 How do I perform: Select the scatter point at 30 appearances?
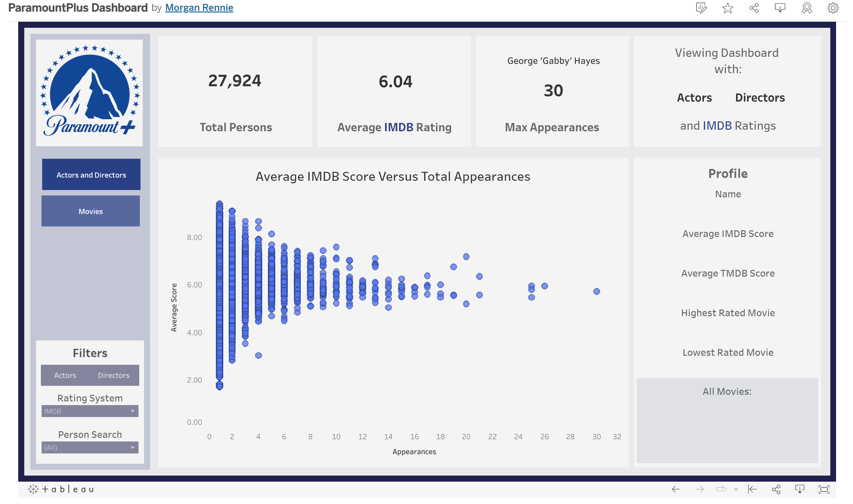[x=597, y=291]
